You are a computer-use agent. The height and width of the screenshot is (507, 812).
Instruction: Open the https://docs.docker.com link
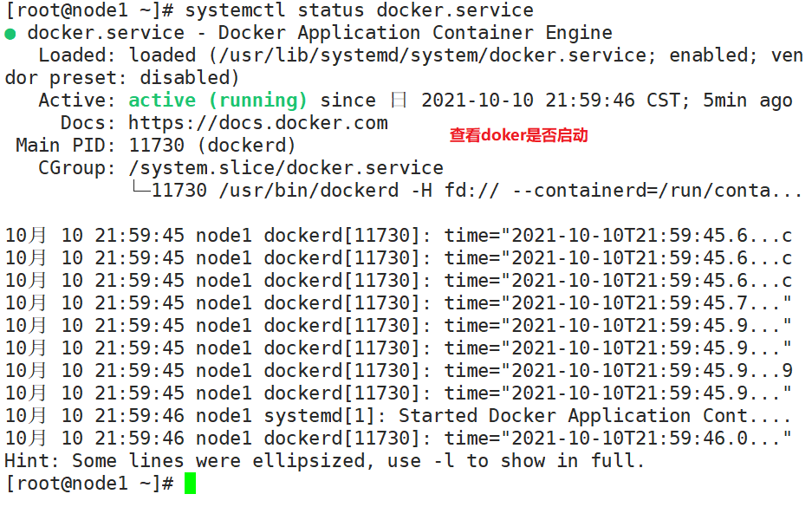[258, 123]
